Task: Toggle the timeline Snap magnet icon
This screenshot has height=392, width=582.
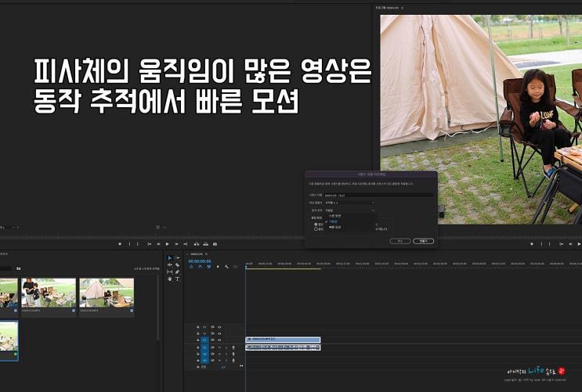Action: click(x=200, y=266)
